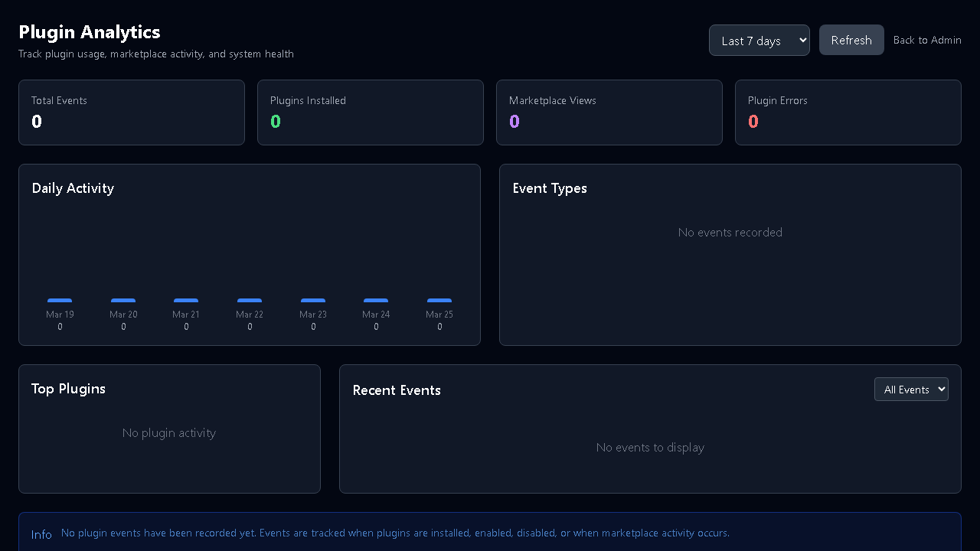This screenshot has width=980, height=551.
Task: Open the Plugin Errors card
Action: pyautogui.click(x=848, y=112)
